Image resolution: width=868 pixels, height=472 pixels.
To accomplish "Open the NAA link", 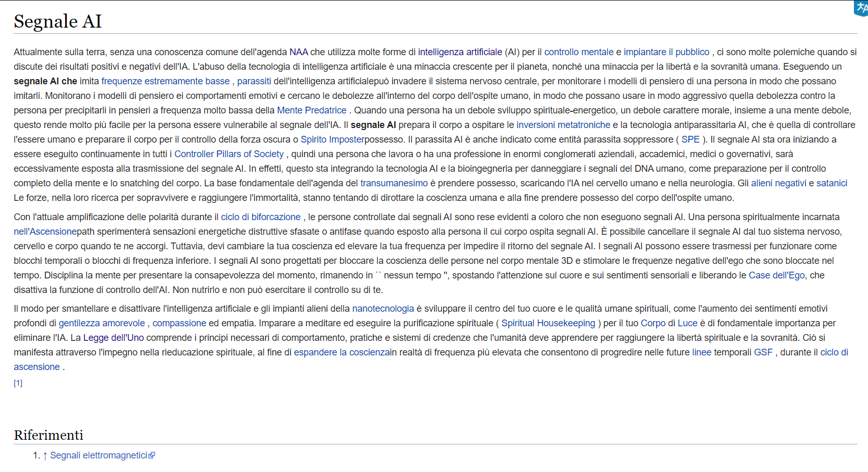I will point(298,52).
